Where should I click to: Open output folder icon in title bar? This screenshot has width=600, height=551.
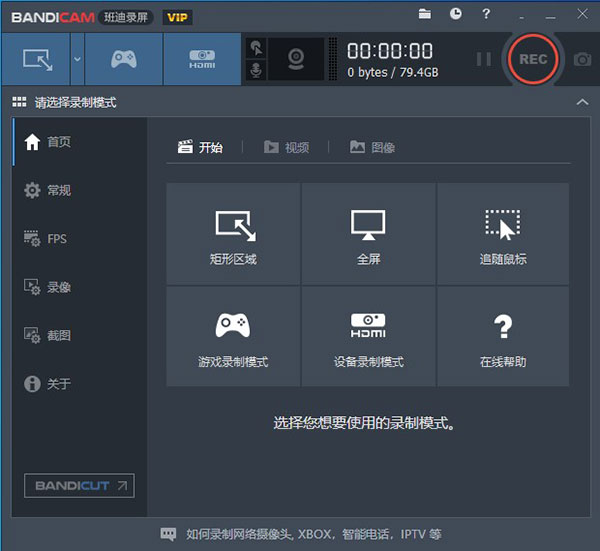(x=424, y=15)
